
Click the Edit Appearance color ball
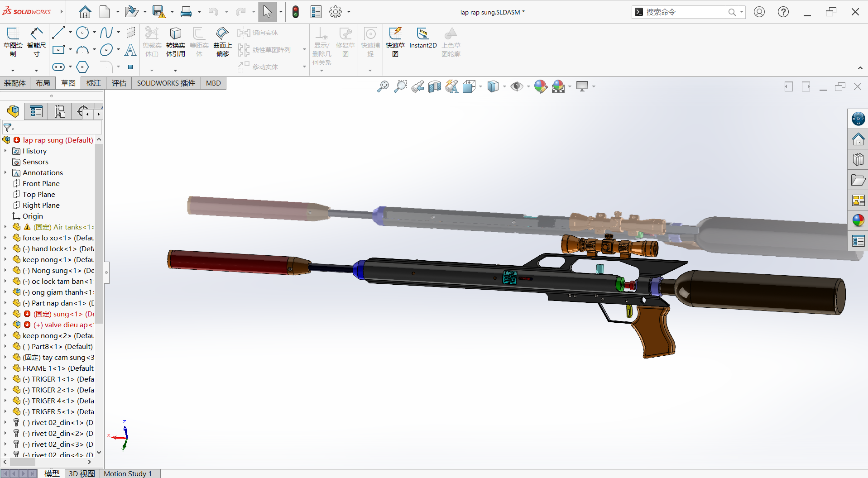pyautogui.click(x=540, y=86)
